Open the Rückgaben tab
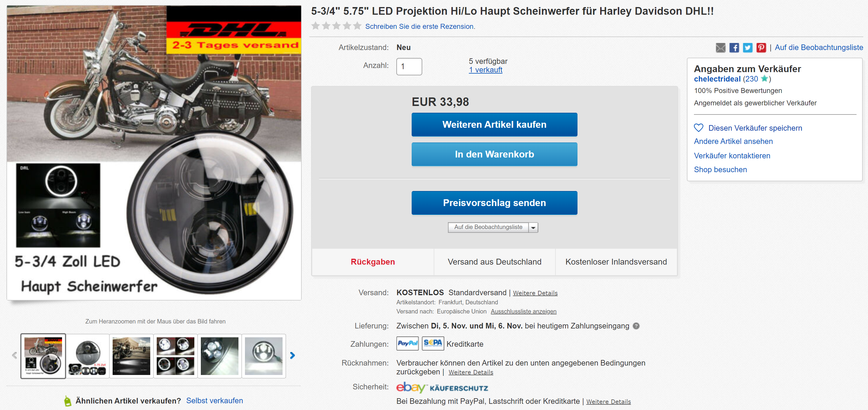Image resolution: width=868 pixels, height=410 pixels. click(373, 262)
